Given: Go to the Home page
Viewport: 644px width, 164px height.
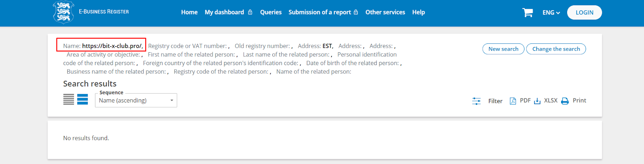Looking at the screenshot, I should tap(189, 12).
